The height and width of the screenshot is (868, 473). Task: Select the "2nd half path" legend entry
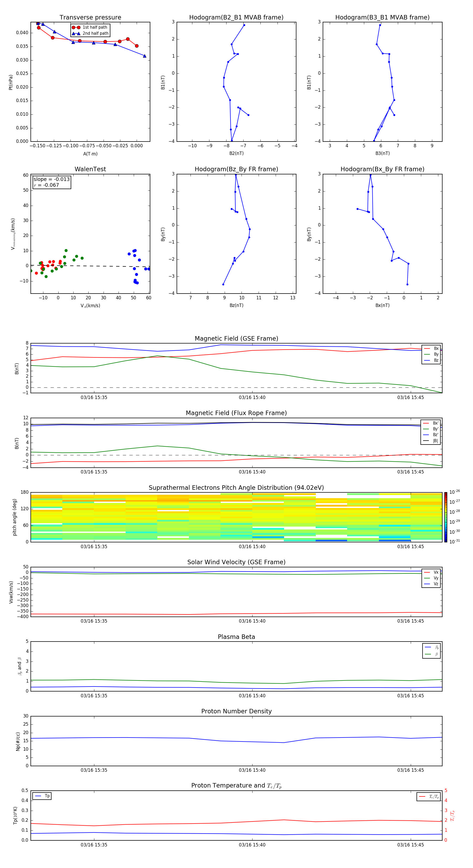click(x=90, y=33)
